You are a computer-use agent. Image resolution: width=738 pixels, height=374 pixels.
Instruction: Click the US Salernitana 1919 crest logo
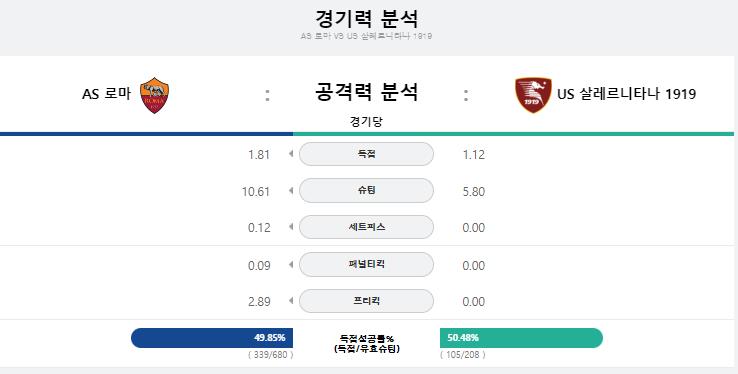click(x=533, y=95)
